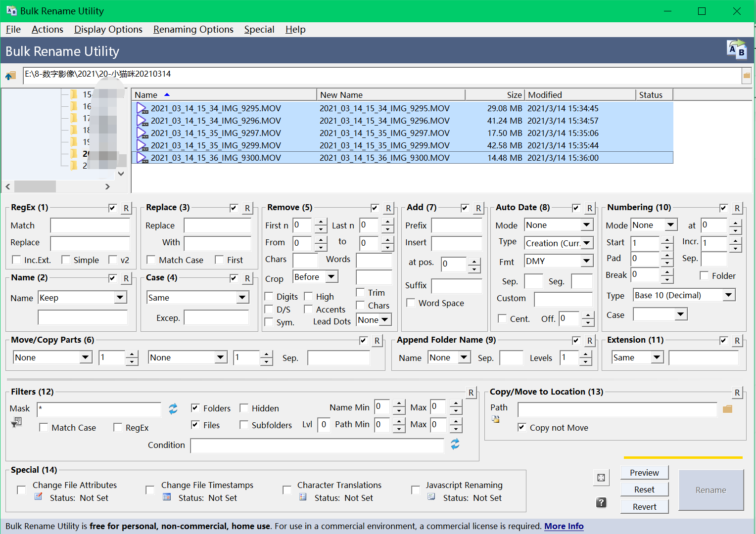Click the expand window icon left of Preview
Viewport: 756px width, 534px height.
click(x=601, y=478)
